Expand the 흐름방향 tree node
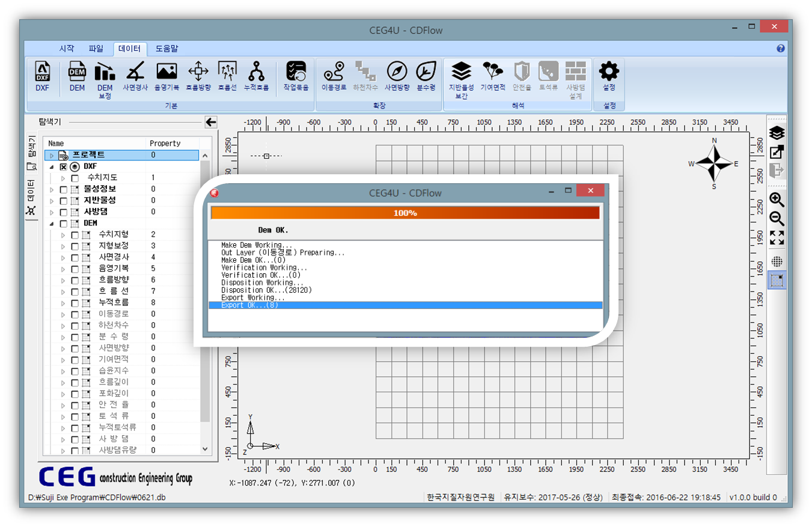The width and height of the screenshot is (812, 527). [x=63, y=280]
